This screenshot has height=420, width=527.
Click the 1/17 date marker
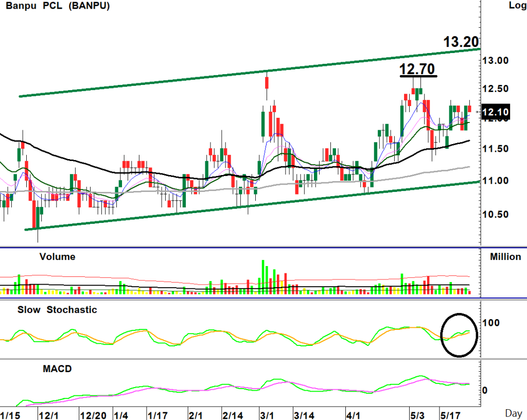pos(157,415)
